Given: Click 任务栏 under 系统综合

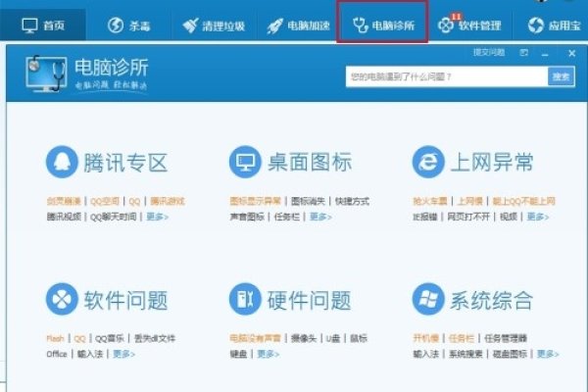Looking at the screenshot, I should [462, 339].
